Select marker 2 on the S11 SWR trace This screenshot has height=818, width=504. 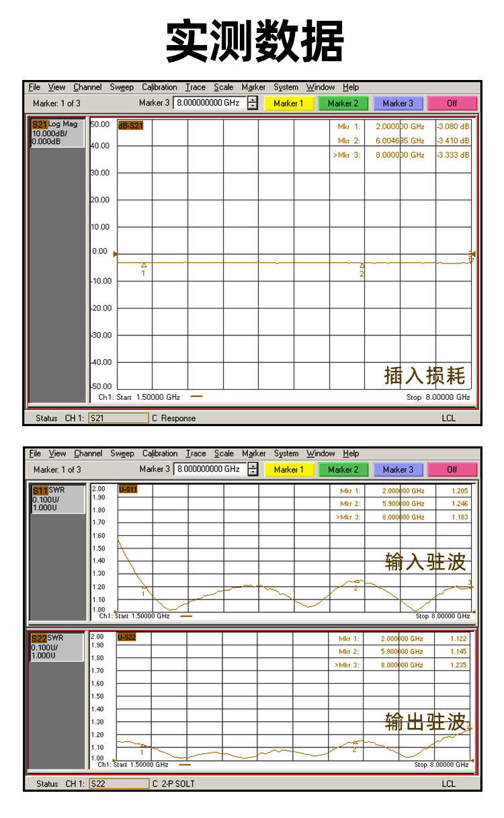(356, 582)
